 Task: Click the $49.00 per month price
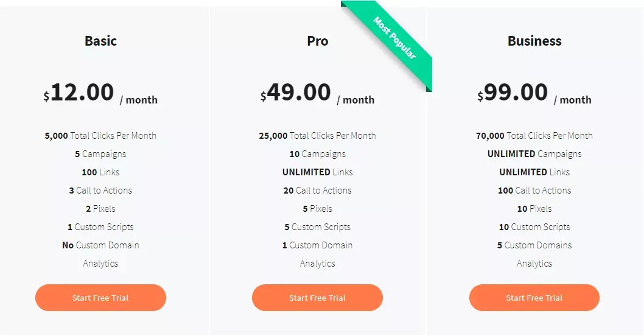point(318,93)
